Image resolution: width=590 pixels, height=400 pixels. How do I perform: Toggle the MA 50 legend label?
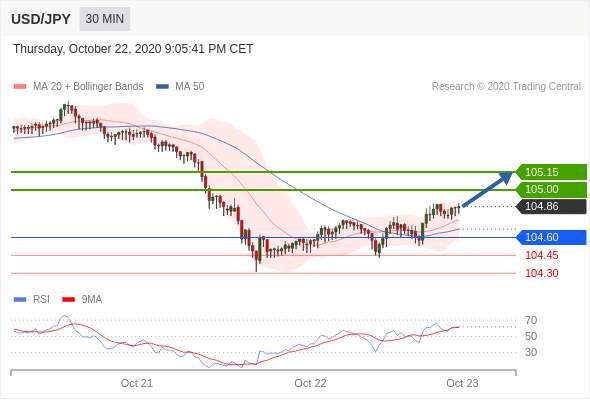(190, 87)
